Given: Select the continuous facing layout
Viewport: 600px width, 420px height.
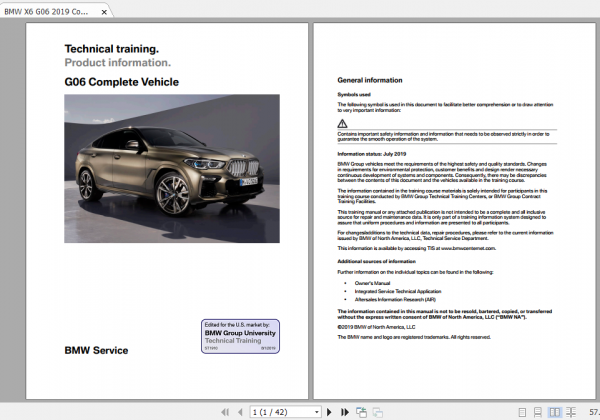Looking at the screenshot, I should click(x=571, y=412).
